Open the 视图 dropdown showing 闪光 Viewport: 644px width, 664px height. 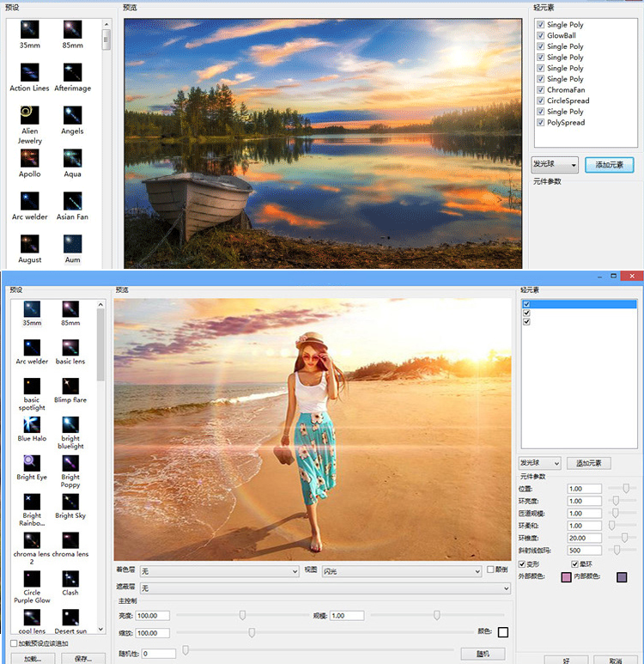click(401, 571)
